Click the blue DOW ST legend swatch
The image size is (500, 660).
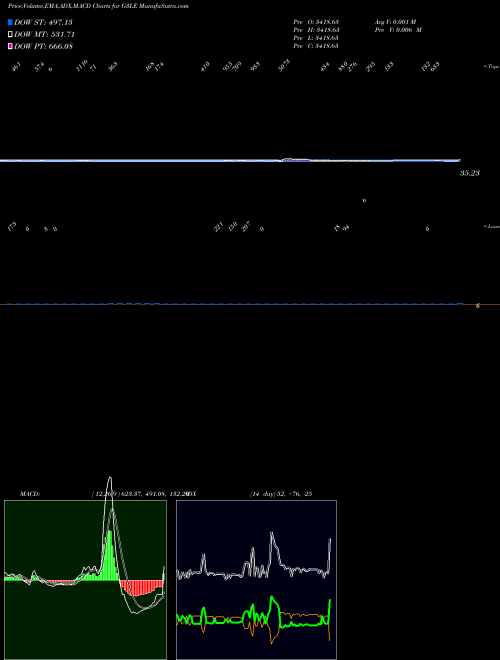coord(10,22)
